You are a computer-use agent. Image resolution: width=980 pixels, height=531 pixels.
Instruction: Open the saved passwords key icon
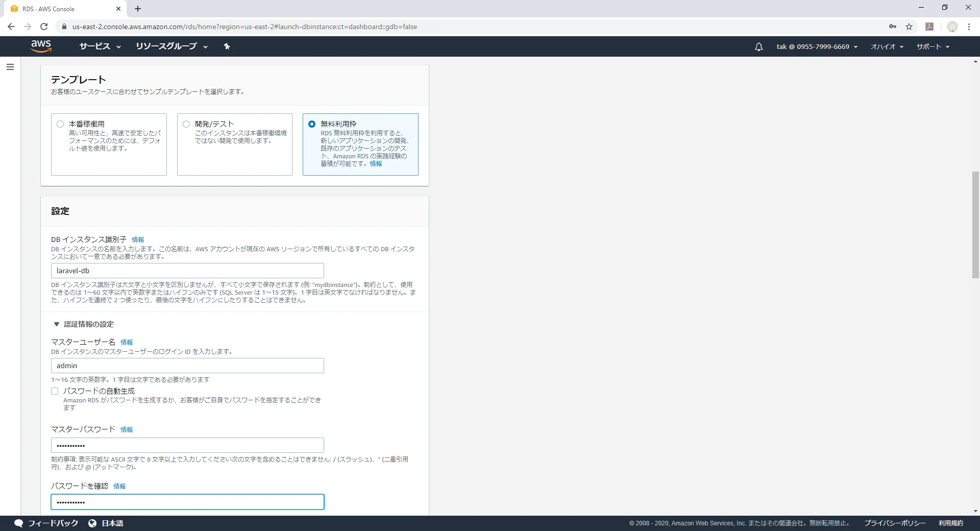pos(893,27)
